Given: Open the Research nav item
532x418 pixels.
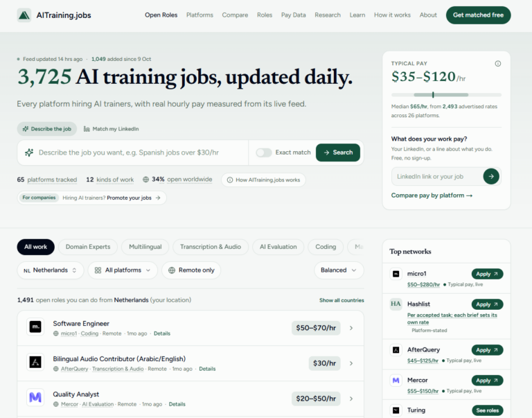Looking at the screenshot, I should [328, 15].
